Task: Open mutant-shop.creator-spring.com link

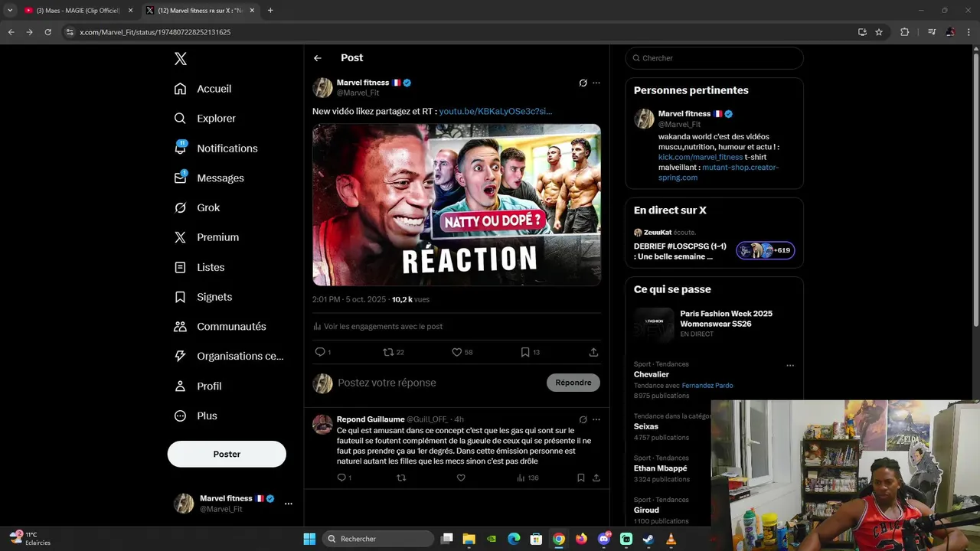Action: pos(718,172)
